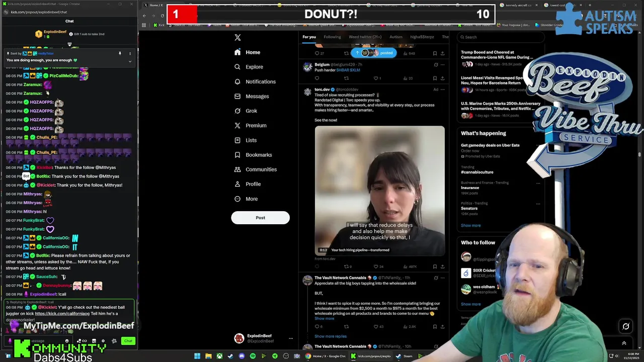Image resolution: width=644 pixels, height=362 pixels.
Task: Bookmark Belgium's Push harder post
Action: pos(435,78)
